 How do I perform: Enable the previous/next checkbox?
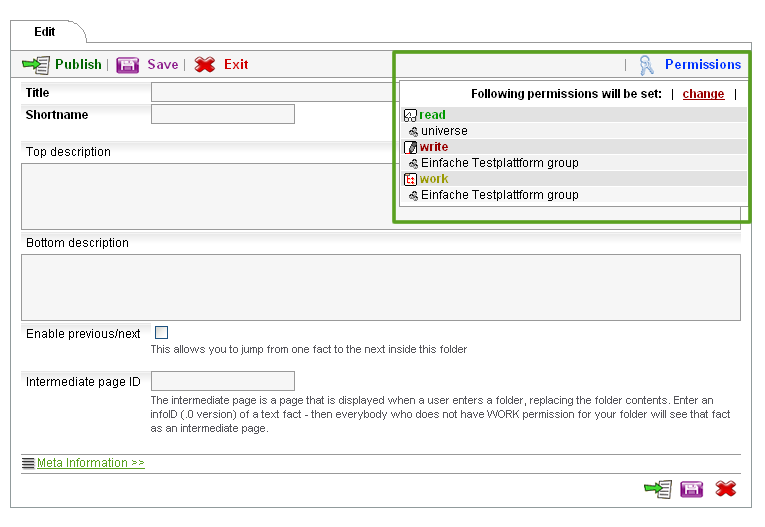[x=161, y=333]
